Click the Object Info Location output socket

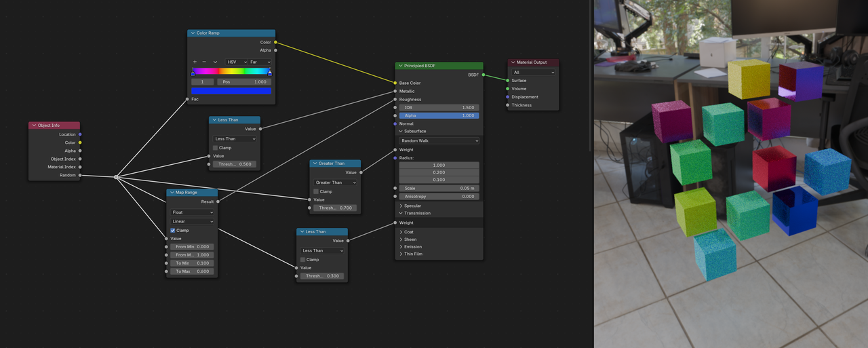coord(80,134)
